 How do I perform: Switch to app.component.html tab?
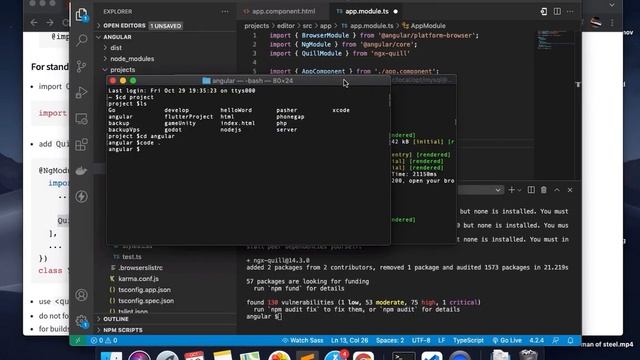(283, 11)
